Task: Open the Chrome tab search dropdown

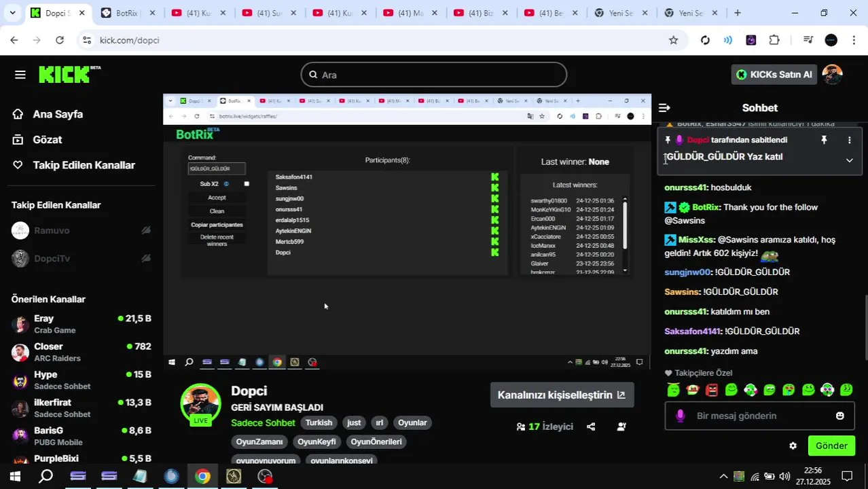Action: click(12, 13)
